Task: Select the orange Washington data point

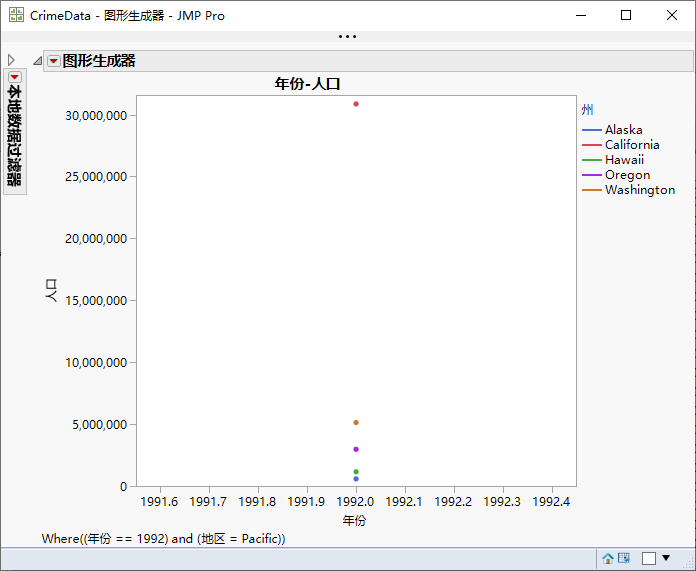Action: coord(356,423)
